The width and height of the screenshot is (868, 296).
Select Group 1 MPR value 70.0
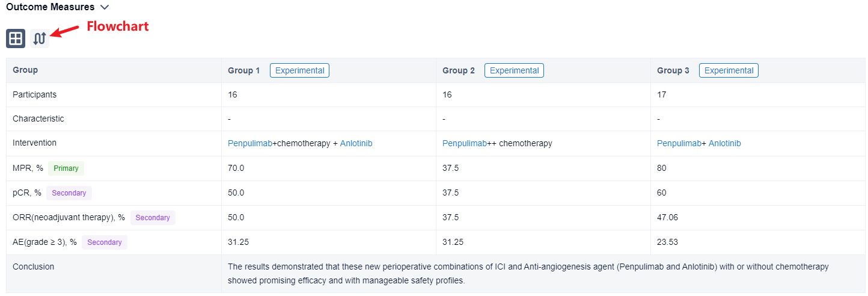click(236, 168)
